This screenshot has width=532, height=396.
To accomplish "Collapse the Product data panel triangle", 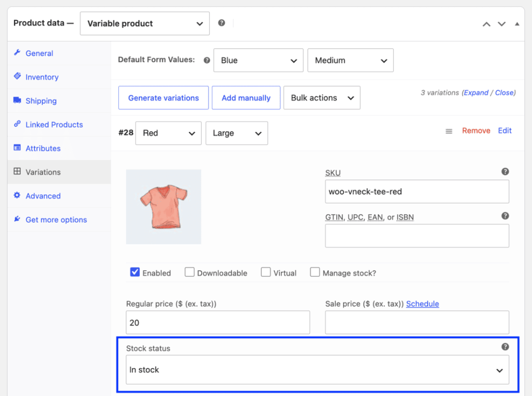I will click(x=517, y=24).
